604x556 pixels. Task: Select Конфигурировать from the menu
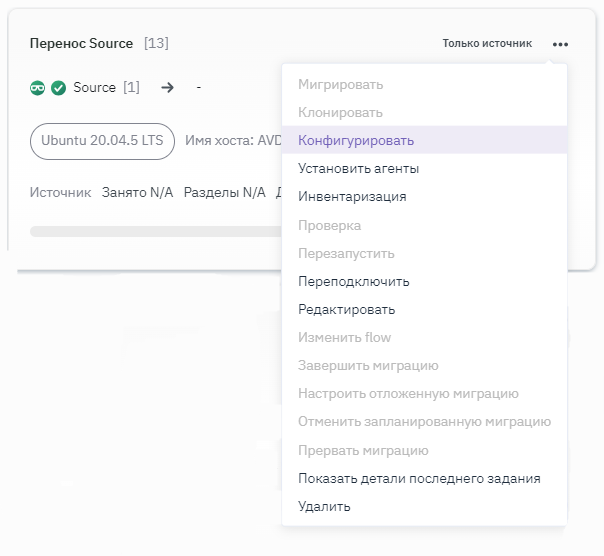tap(356, 141)
